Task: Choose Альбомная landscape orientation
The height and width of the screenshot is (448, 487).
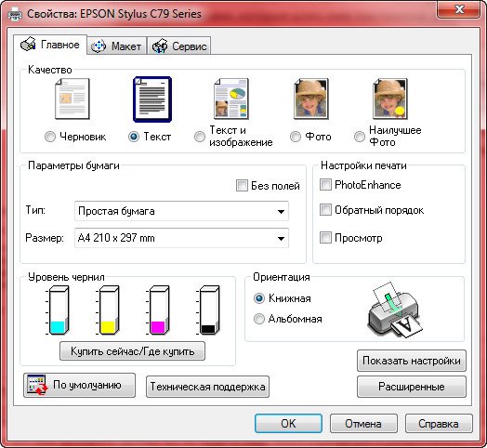Action: pos(259,319)
